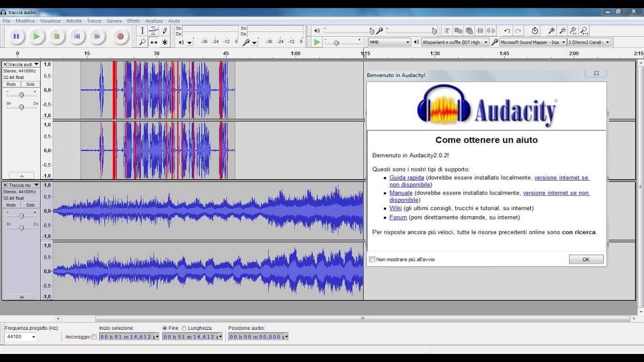The image size is (644, 362).
Task: Pick the Draw (pencil) tool
Action: (165, 31)
